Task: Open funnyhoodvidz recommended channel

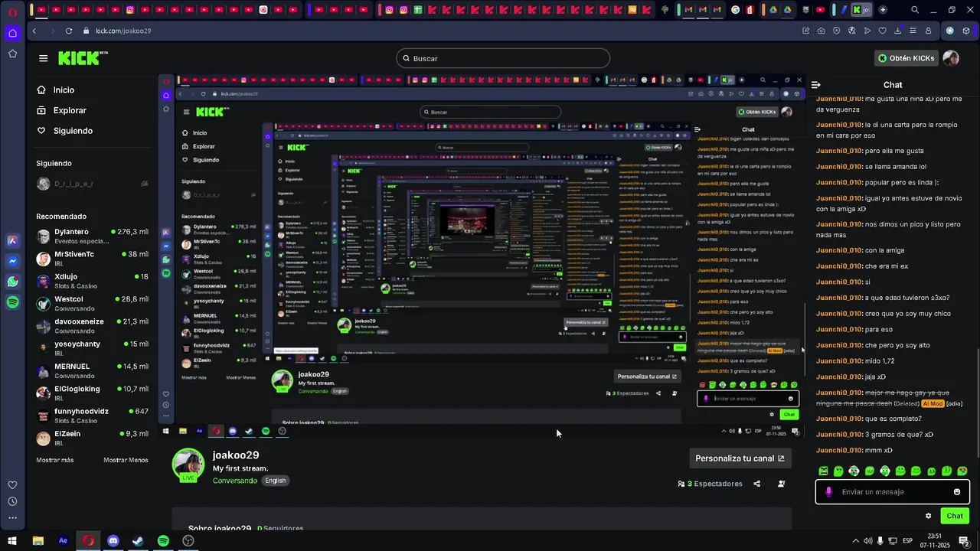Action: 92,416
